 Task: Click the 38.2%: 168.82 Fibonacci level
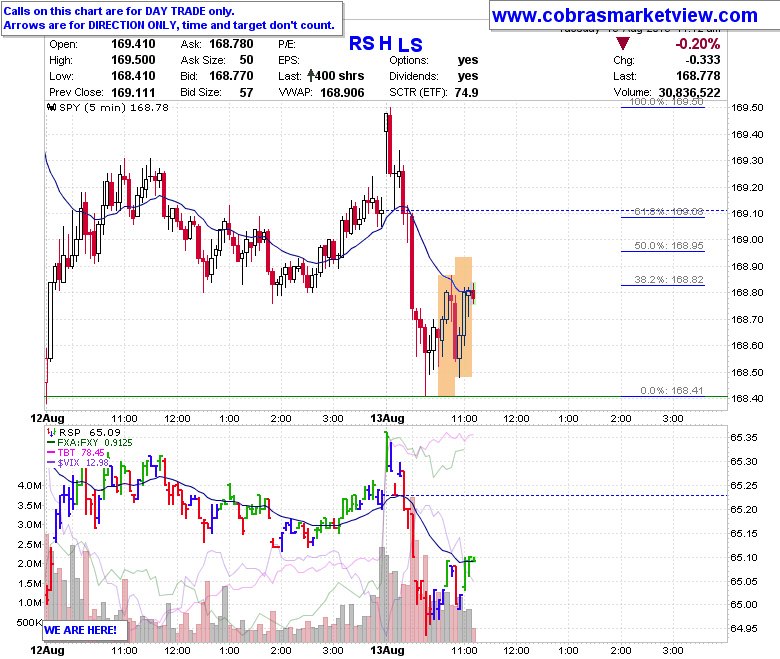pyautogui.click(x=669, y=280)
